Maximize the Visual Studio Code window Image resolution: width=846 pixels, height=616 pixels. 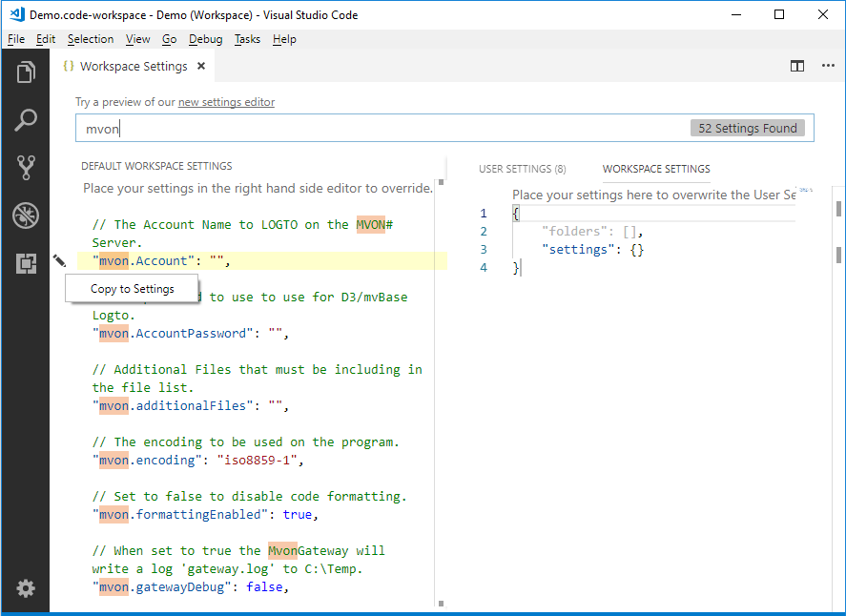click(x=779, y=14)
